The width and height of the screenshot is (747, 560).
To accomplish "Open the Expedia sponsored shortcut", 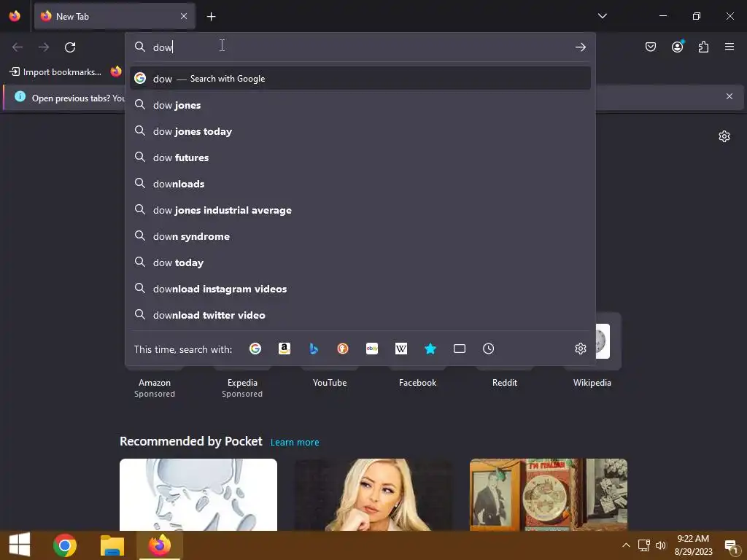I will pyautogui.click(x=242, y=382).
